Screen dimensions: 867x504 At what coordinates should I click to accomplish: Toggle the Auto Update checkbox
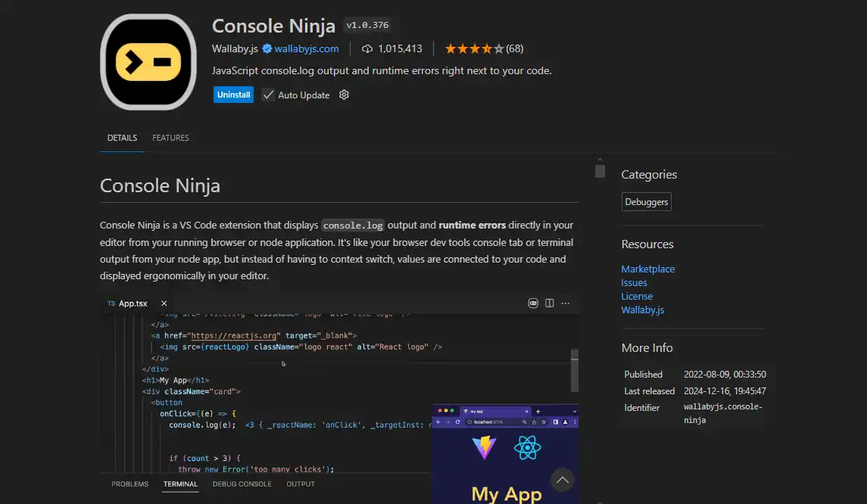[268, 95]
